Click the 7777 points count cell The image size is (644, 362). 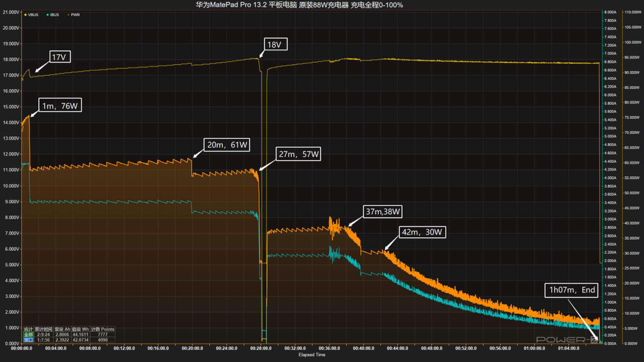click(x=103, y=335)
